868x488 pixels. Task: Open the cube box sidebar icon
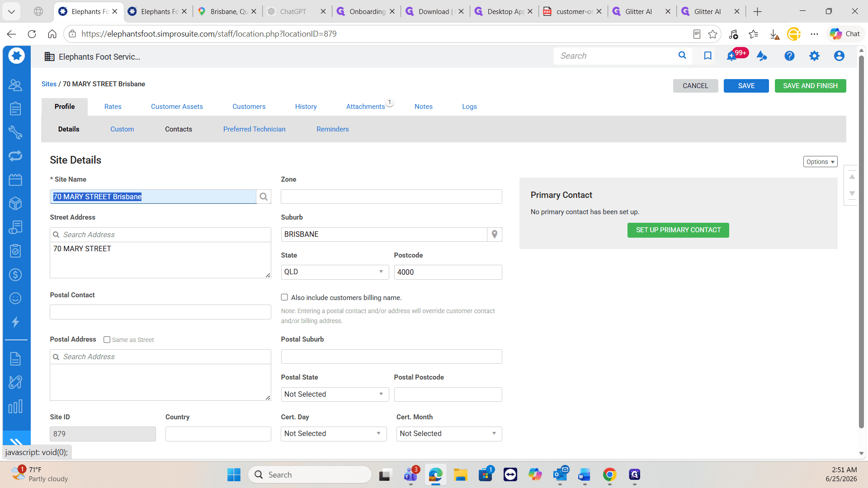15,203
